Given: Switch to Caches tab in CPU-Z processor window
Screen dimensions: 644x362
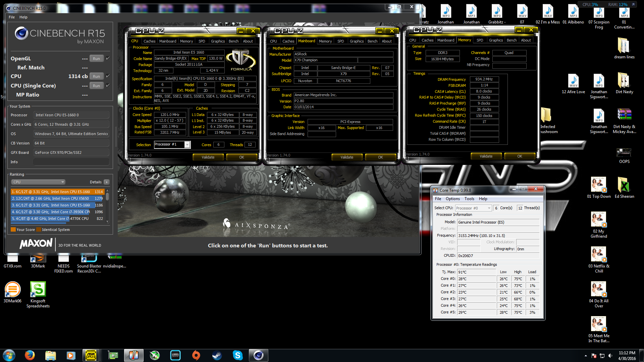Looking at the screenshot, I should [149, 41].
